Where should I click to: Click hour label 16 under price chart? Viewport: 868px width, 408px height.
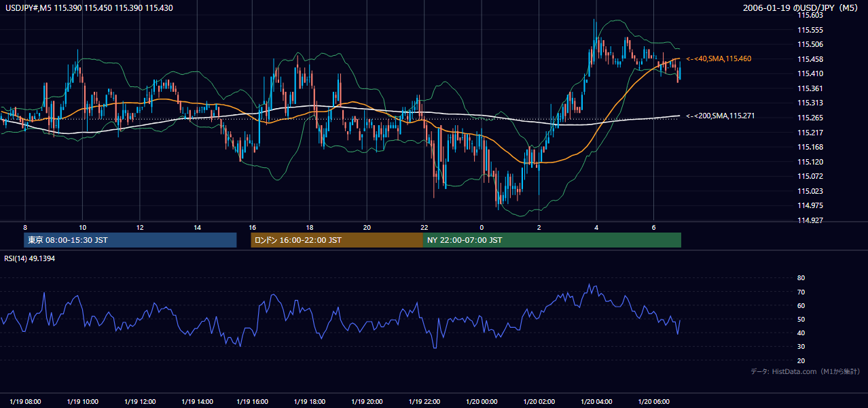253,227
